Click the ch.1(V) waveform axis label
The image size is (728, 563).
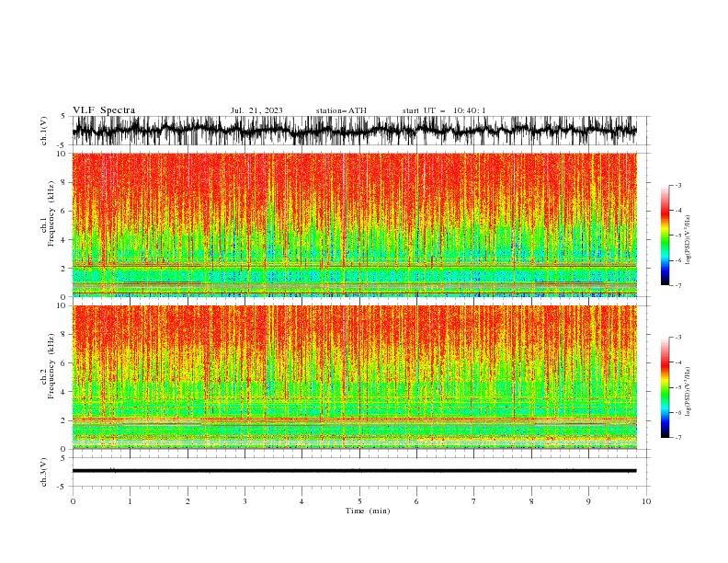click(x=44, y=131)
